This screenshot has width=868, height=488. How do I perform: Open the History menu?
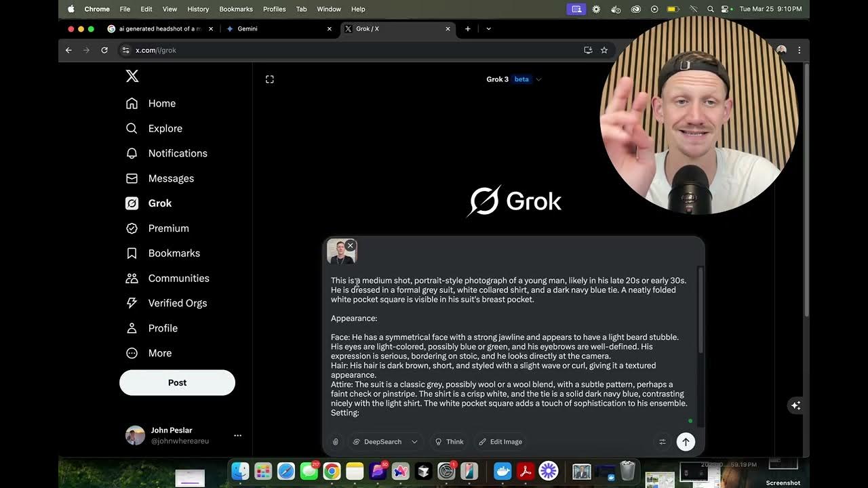coord(198,9)
